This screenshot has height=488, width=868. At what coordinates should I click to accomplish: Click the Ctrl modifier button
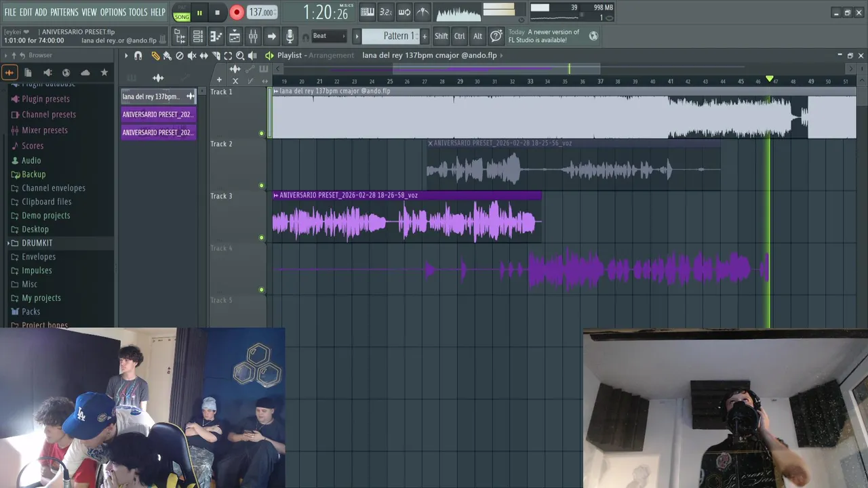[x=460, y=36]
